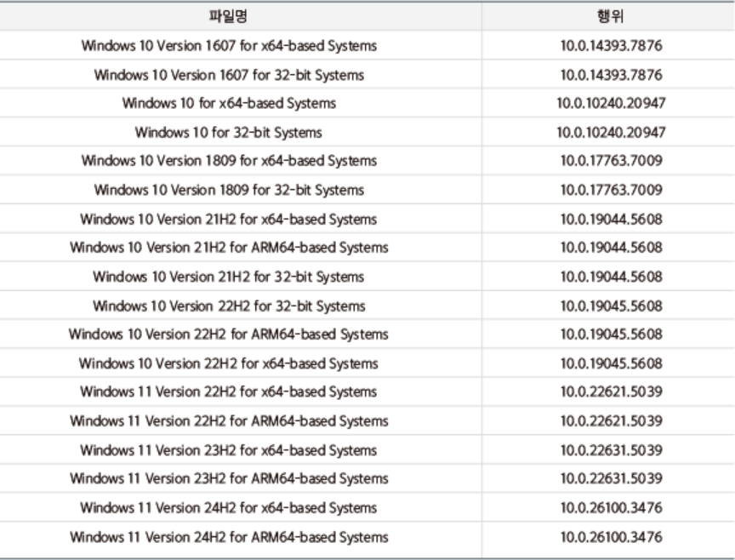Select Windows 10 Version 1809 x64-based Systems row
735x560 pixels.
point(229,161)
